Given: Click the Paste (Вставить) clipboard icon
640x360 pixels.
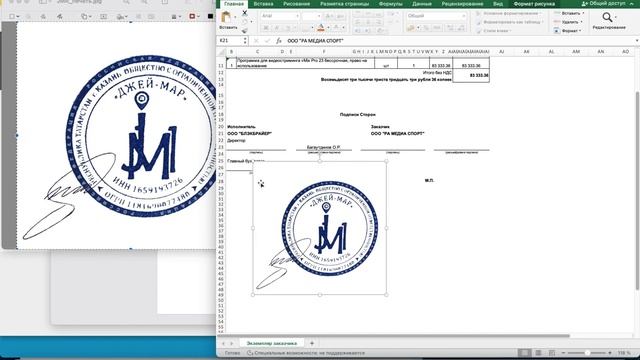Looking at the screenshot, I should [x=226, y=17].
